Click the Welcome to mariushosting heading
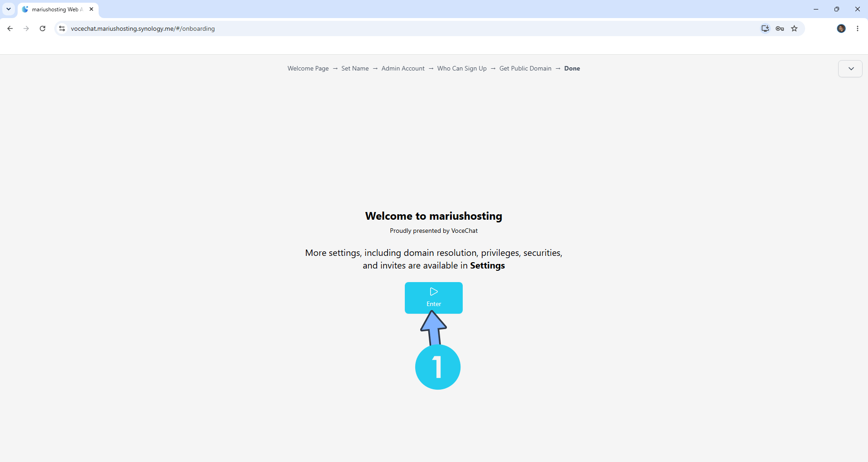This screenshot has width=868, height=462. (x=434, y=216)
